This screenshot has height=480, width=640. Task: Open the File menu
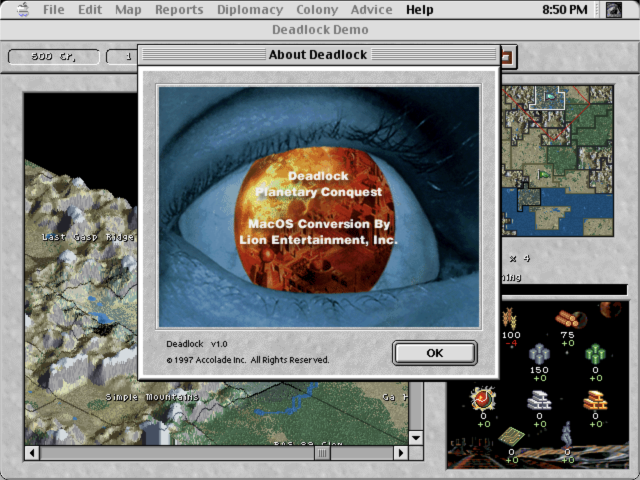coord(53,9)
